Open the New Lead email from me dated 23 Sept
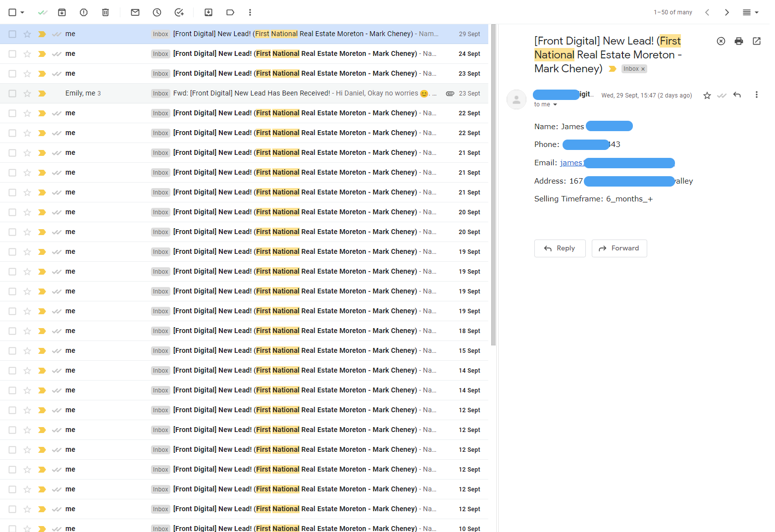Viewport: 775px width, 532px height. click(244, 74)
